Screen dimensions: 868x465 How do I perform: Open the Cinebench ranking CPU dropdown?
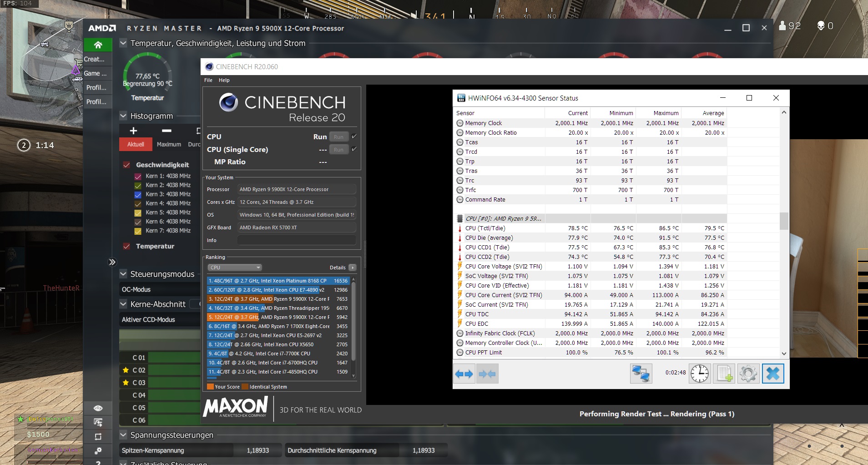coord(235,268)
